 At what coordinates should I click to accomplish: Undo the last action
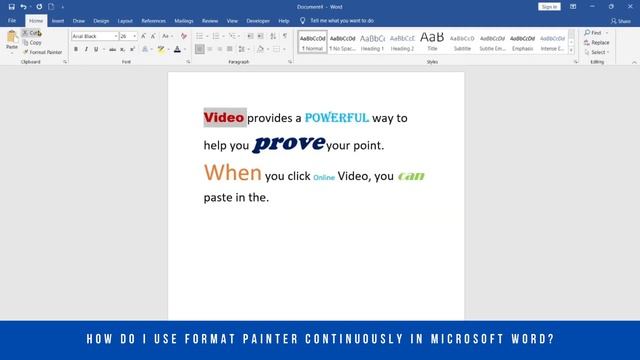click(23, 7)
